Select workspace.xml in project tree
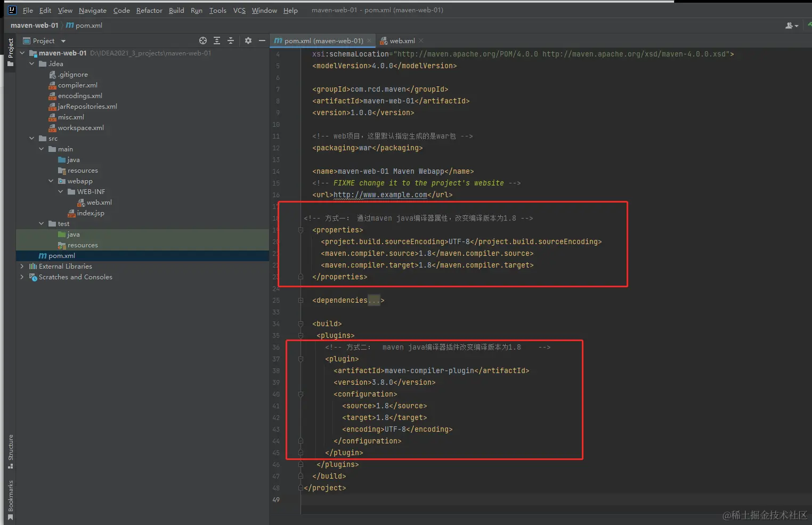This screenshot has height=525, width=812. click(x=76, y=127)
